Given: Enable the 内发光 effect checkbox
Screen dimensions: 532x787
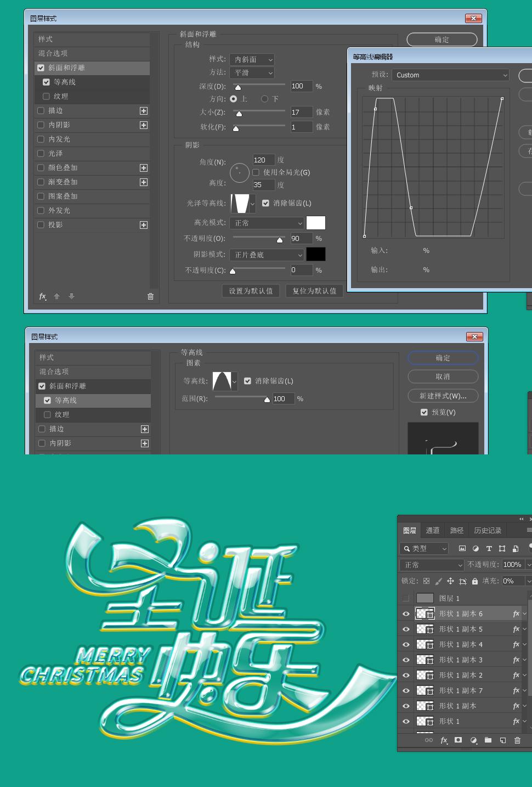Looking at the screenshot, I should point(41,139).
